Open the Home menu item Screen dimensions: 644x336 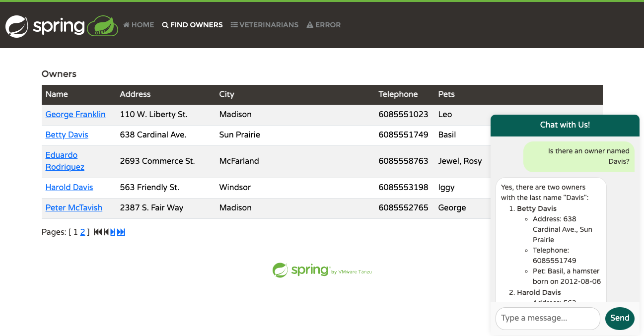139,25
